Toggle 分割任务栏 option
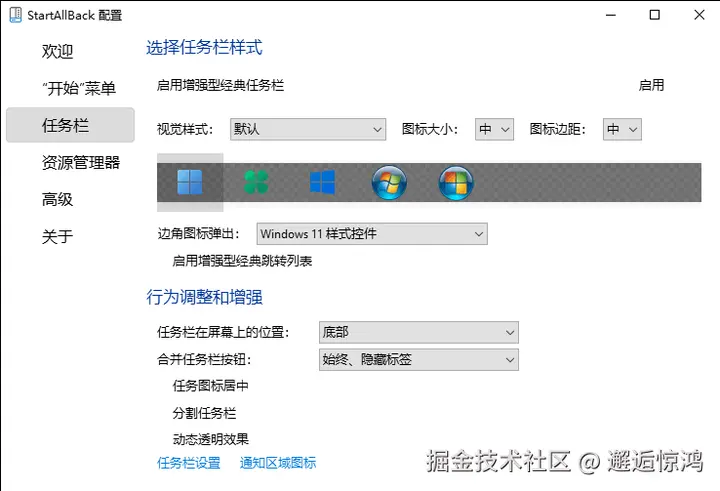 (x=204, y=413)
